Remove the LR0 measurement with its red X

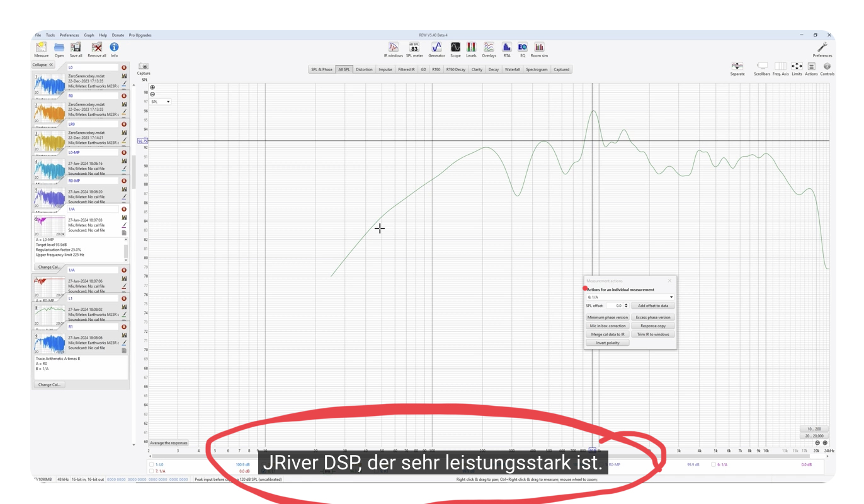pyautogui.click(x=124, y=124)
